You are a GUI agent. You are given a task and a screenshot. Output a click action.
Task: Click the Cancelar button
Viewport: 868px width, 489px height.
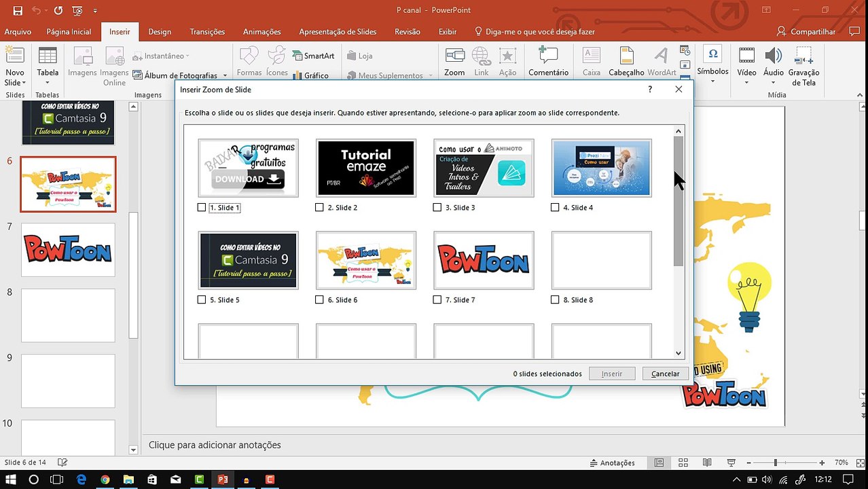[x=666, y=374]
